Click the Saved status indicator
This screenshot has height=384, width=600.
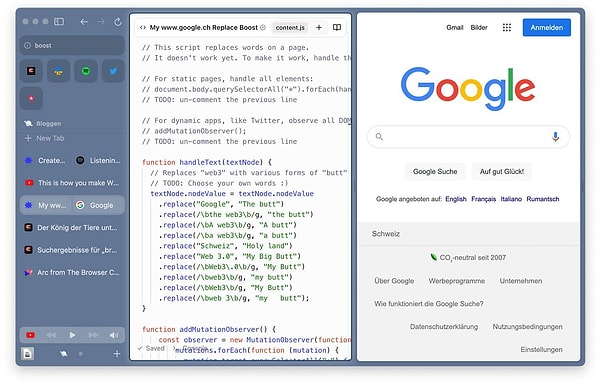pyautogui.click(x=151, y=348)
